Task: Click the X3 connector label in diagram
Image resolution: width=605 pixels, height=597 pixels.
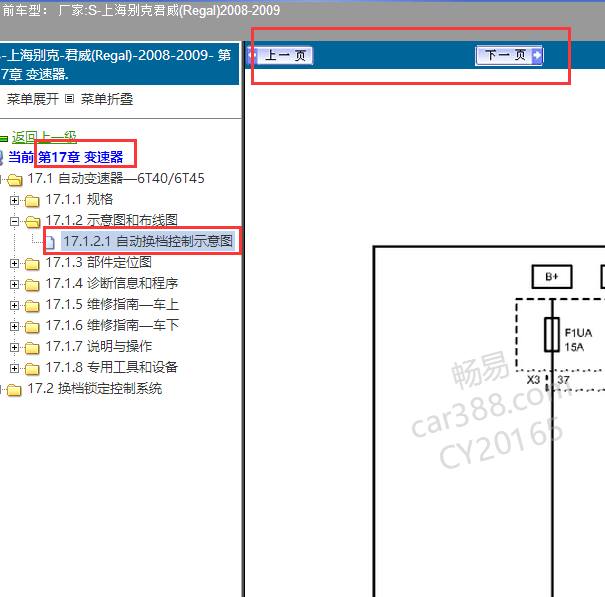Action: coord(533,380)
